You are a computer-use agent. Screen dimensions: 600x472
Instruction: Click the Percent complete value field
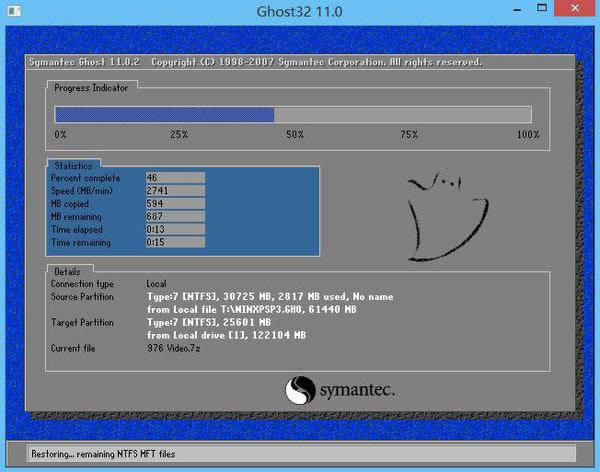(175, 177)
